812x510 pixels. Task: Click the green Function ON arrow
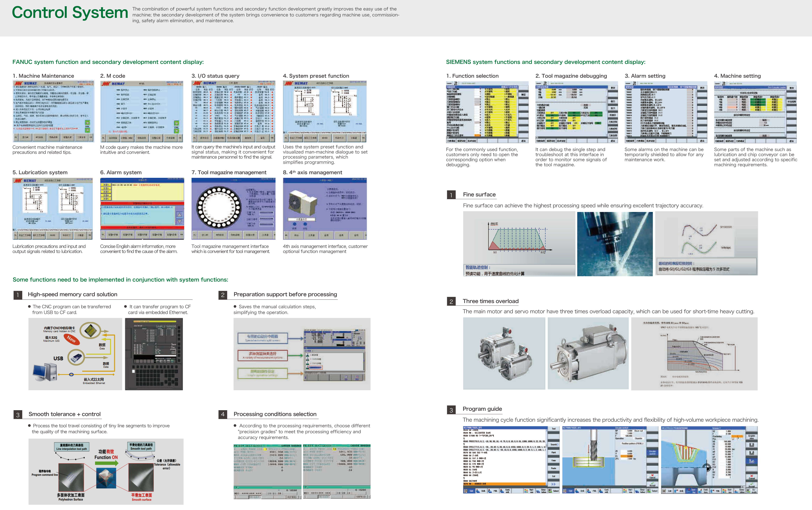coord(107,463)
